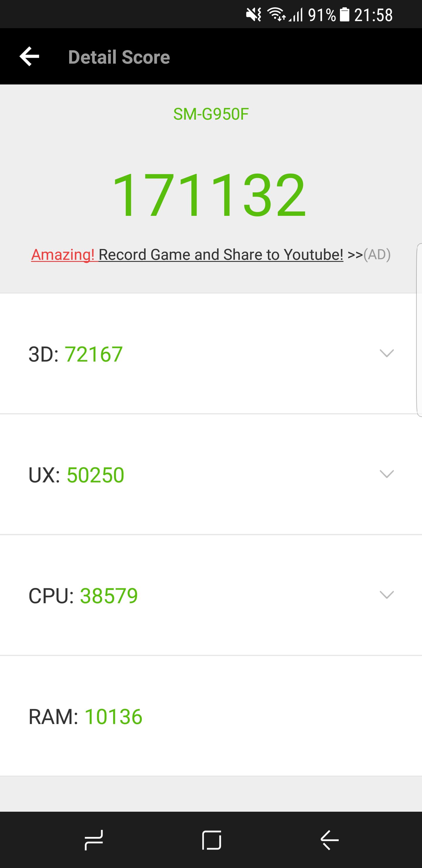Tap the Detail Score title
This screenshot has width=422, height=868.
click(119, 57)
